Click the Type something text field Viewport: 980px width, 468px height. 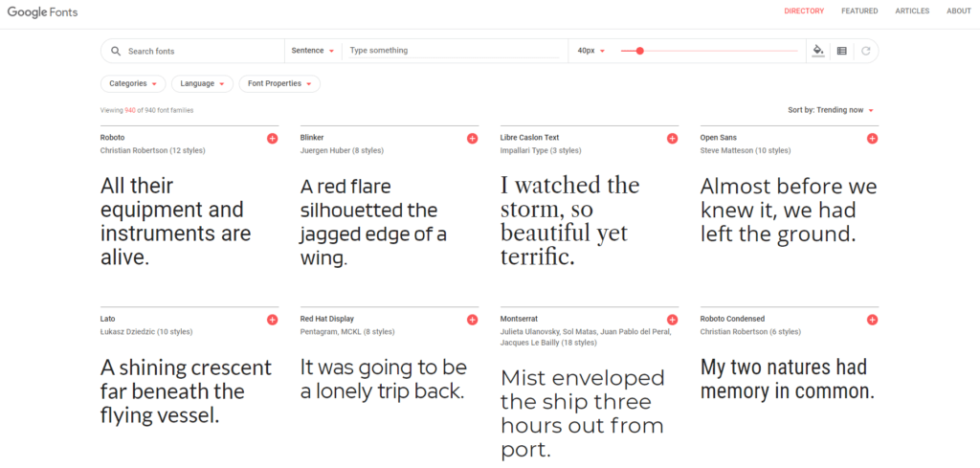pos(455,51)
